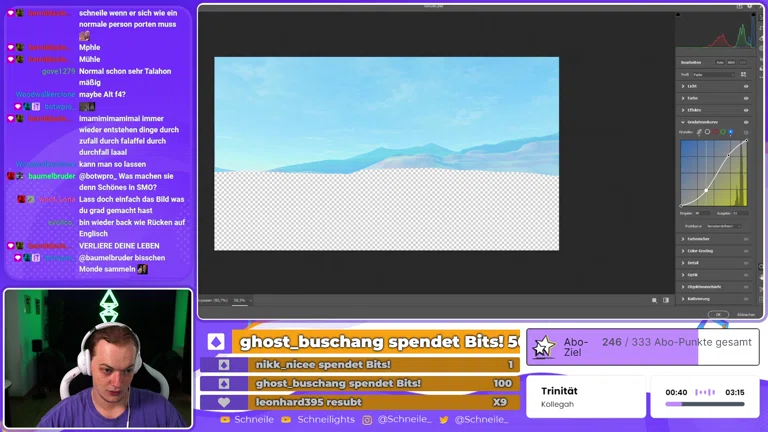This screenshot has width=768, height=432.
Task: Expand the Objektivunschärfe section
Action: pyautogui.click(x=683, y=287)
